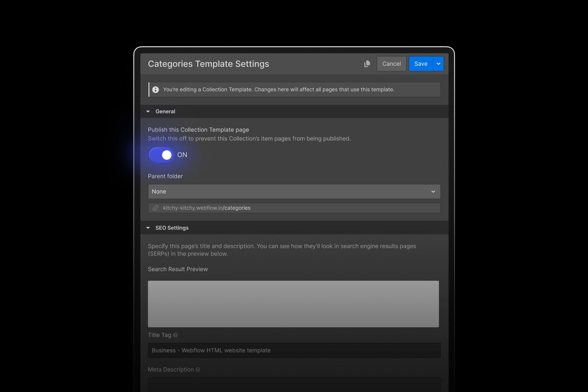The width and height of the screenshot is (588, 392).
Task: Click the duplicate page icon beside Cancel
Action: [x=367, y=64]
